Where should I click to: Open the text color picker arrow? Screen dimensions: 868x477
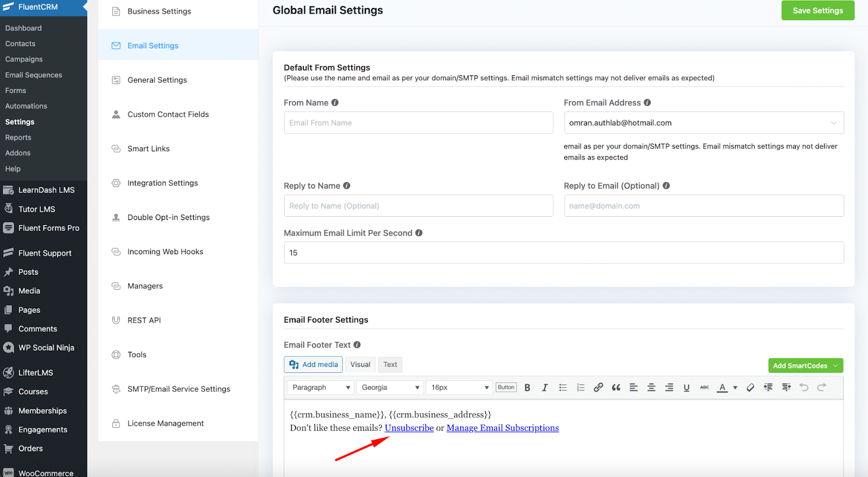click(735, 388)
